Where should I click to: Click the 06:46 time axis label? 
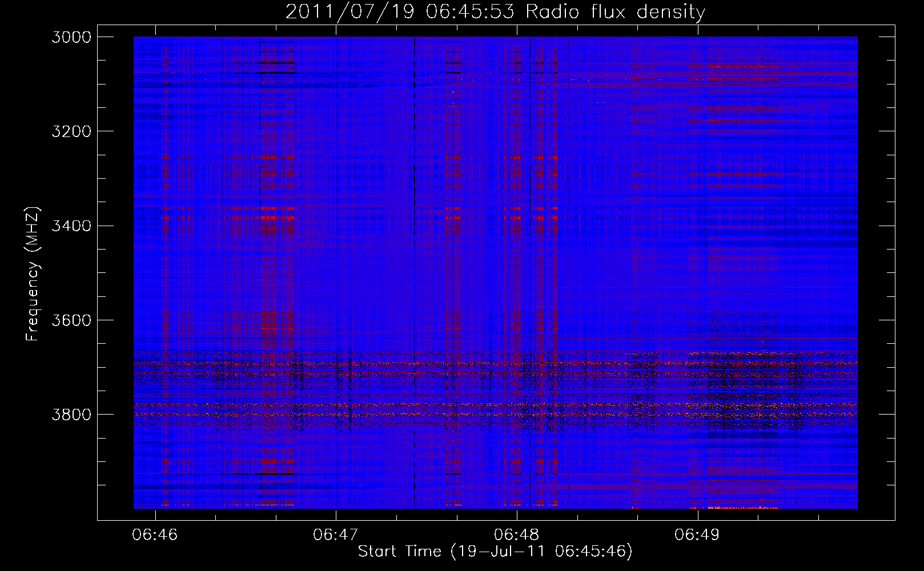tap(155, 534)
